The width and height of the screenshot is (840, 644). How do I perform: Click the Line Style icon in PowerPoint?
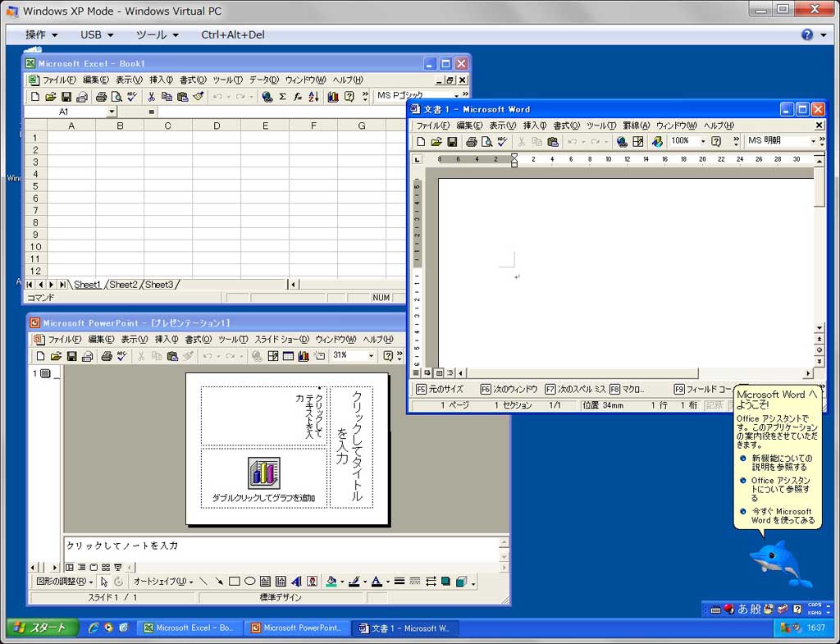pyautogui.click(x=399, y=582)
